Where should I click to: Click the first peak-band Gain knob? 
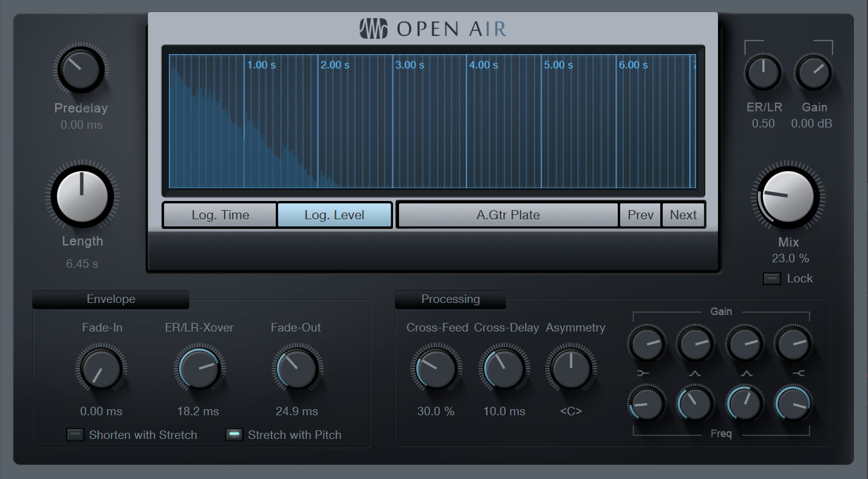[x=695, y=344]
